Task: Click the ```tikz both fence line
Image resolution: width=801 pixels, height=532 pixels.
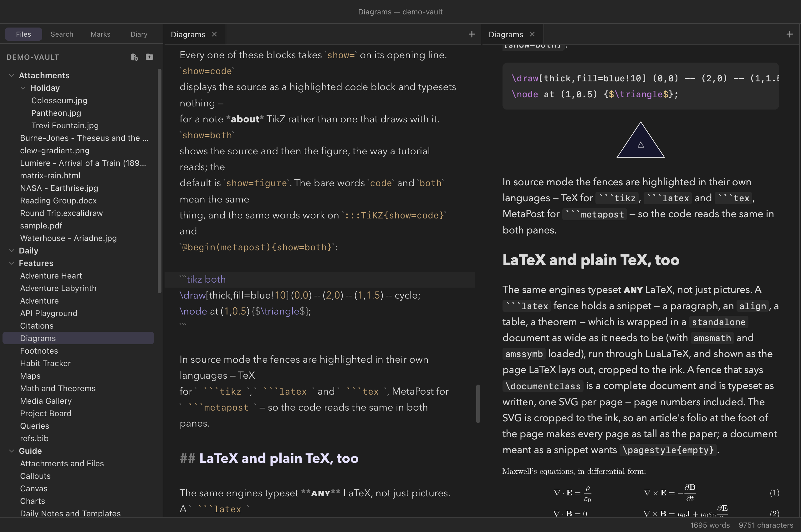Action: [319, 279]
